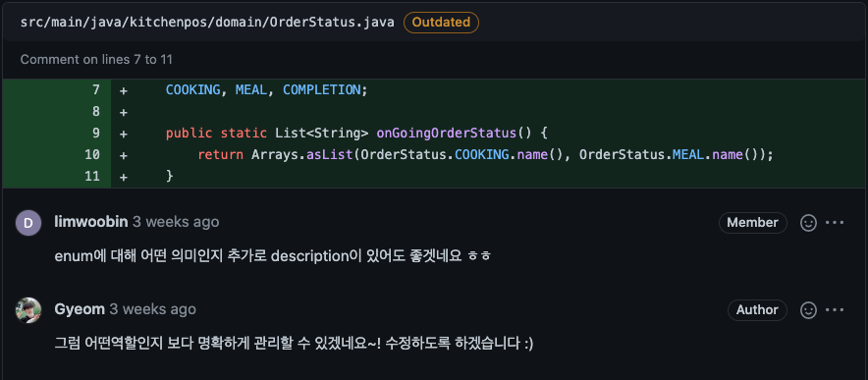The width and height of the screenshot is (868, 380).
Task: Open Gyeom's '3 weeks ago' timestamp
Action: pyautogui.click(x=153, y=309)
